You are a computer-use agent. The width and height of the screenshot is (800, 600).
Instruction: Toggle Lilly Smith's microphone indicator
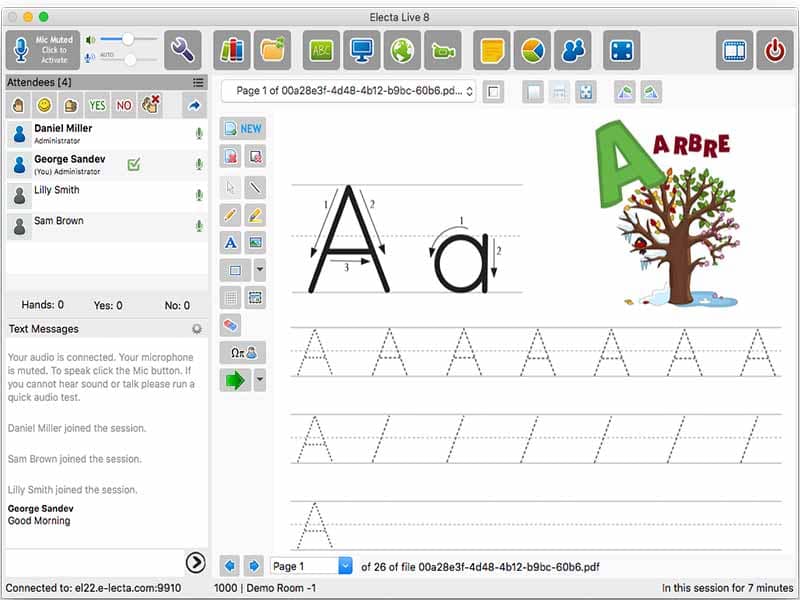click(x=199, y=195)
